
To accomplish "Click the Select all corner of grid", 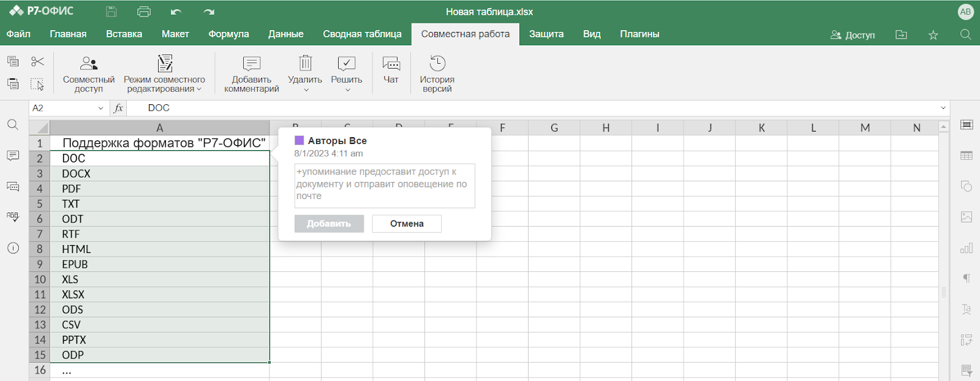I will point(39,127).
